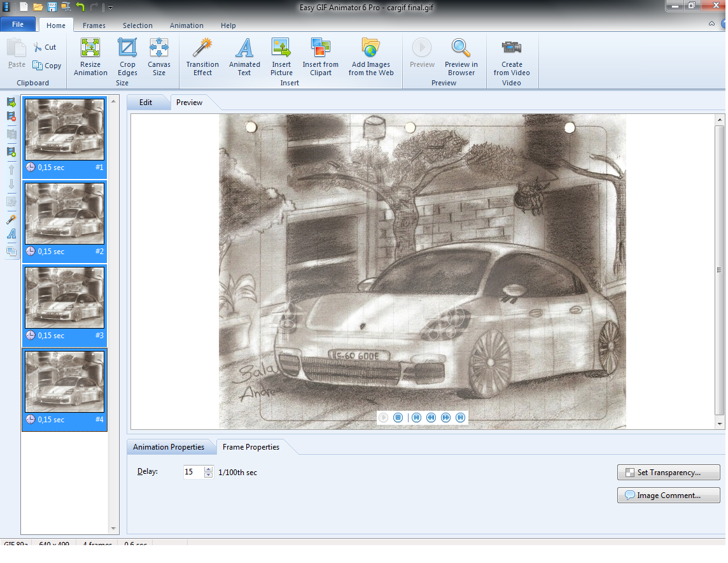The image size is (728, 563).
Task: Stop the animation preview playback
Action: [398, 418]
